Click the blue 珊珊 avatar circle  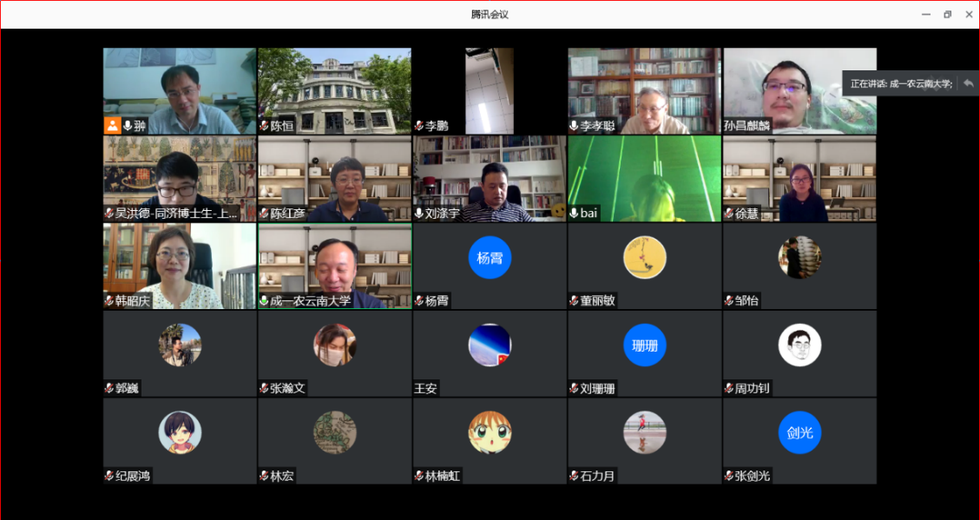point(644,346)
